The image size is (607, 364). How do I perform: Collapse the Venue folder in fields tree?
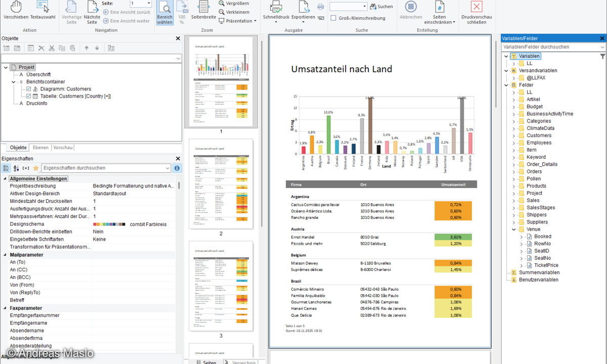pyautogui.click(x=514, y=229)
